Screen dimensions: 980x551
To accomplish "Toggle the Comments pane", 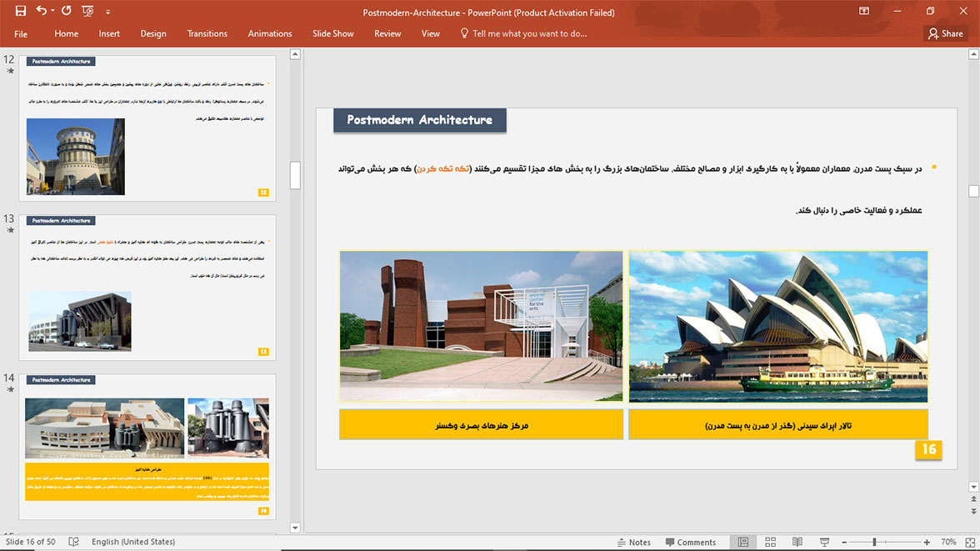I will (691, 542).
